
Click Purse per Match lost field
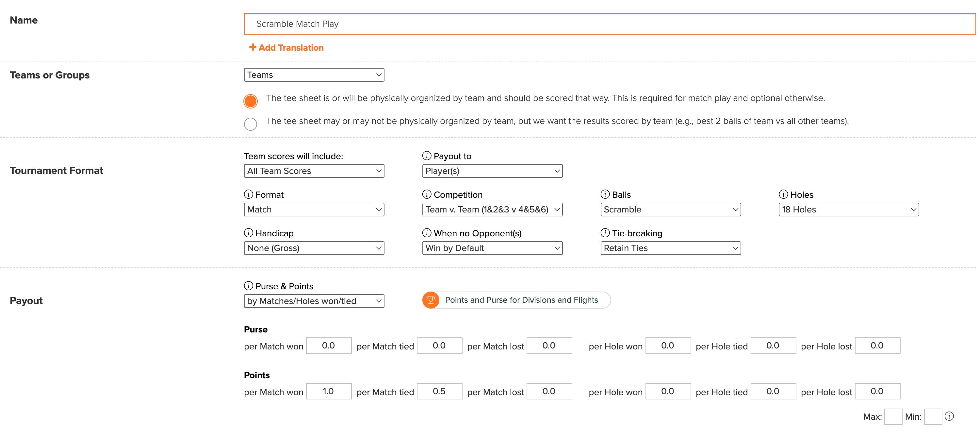549,345
